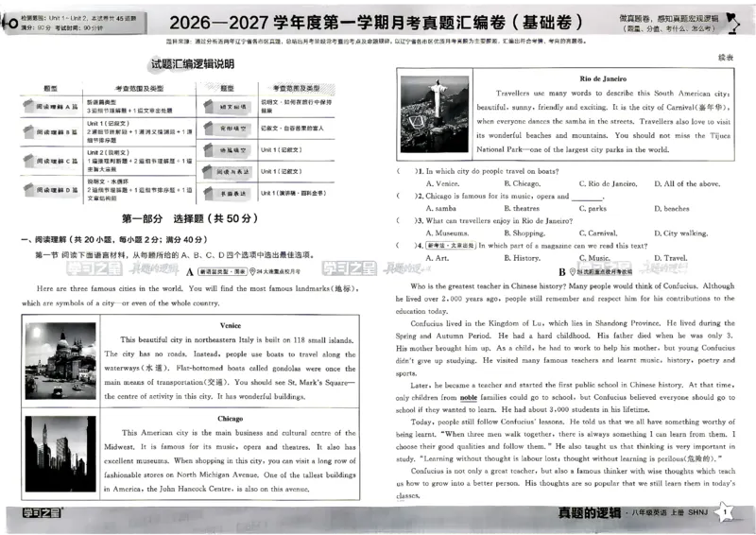Click the star-shaped page number 1
This screenshot has height=535, width=756.
coord(724,512)
